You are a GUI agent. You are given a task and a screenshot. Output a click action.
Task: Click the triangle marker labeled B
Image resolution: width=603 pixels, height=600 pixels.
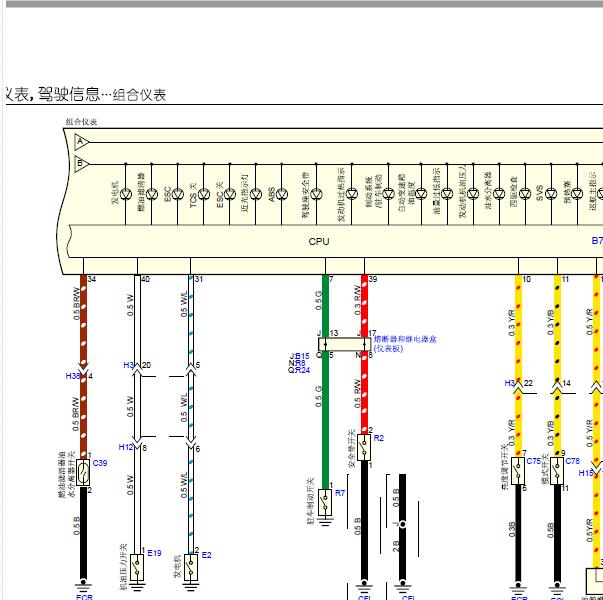tap(81, 164)
